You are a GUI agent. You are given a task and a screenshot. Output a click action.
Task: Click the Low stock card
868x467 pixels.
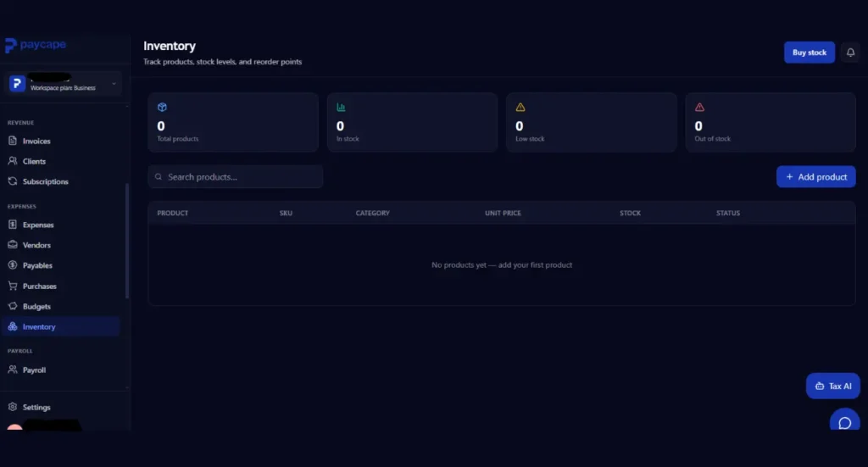point(591,122)
